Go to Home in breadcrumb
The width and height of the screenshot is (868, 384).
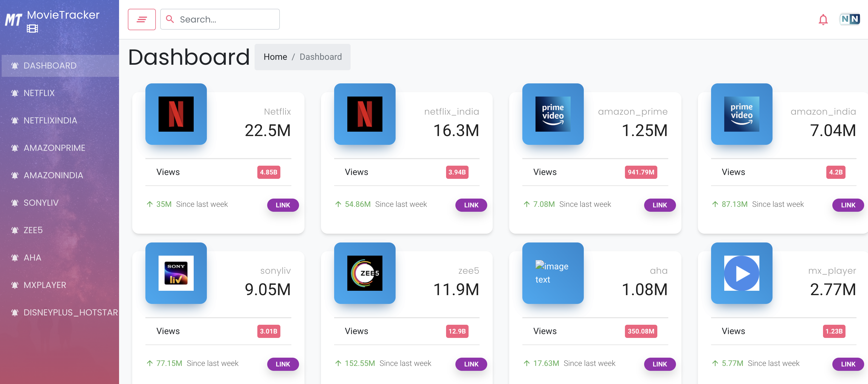[x=275, y=57]
